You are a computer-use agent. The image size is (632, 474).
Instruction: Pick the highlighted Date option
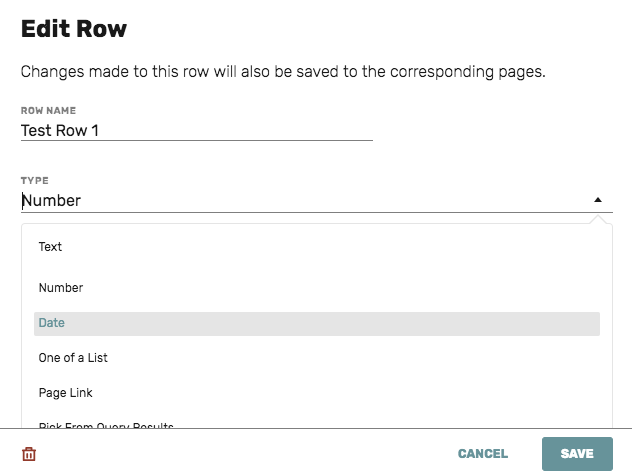(317, 324)
